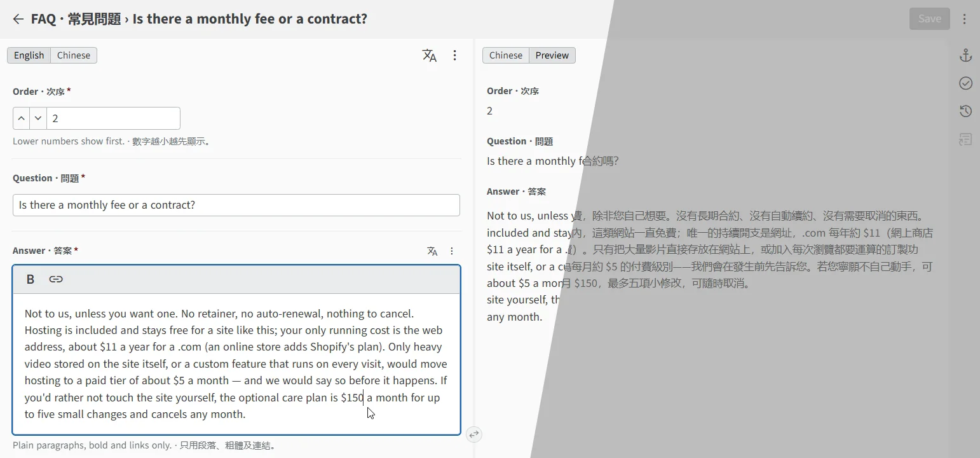Click the anchor icon in the right sidebar

coord(965,55)
